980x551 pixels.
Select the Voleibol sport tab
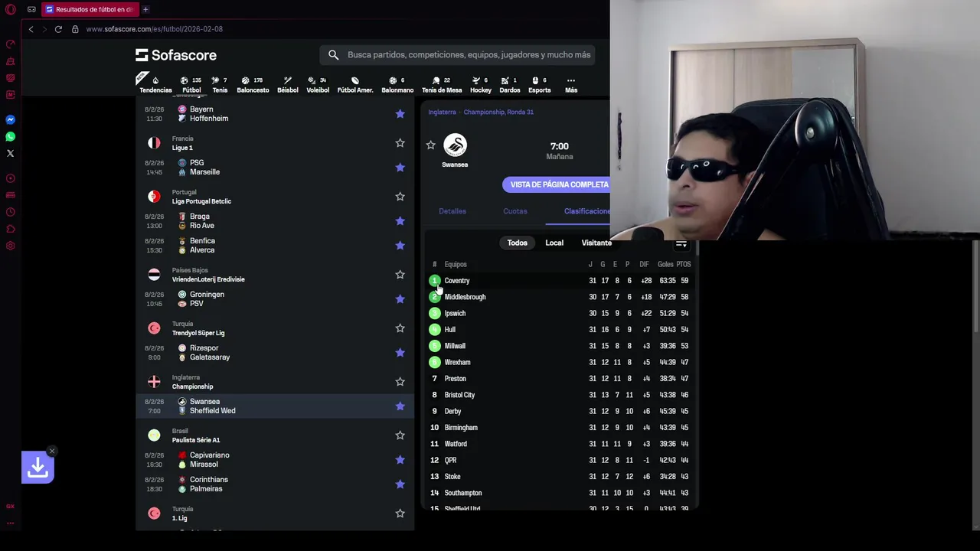click(x=318, y=85)
